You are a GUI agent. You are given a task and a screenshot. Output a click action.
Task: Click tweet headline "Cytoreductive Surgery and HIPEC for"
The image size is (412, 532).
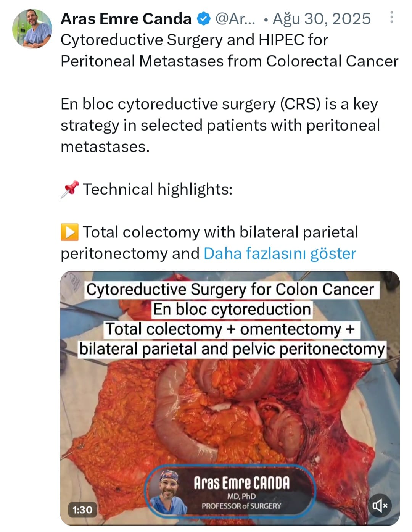[x=194, y=40]
